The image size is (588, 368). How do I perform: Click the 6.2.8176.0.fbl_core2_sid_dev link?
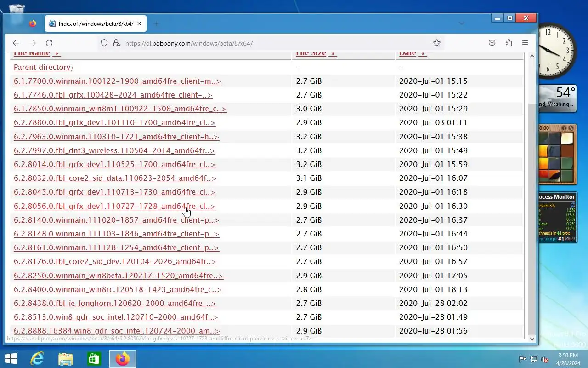[x=115, y=261]
